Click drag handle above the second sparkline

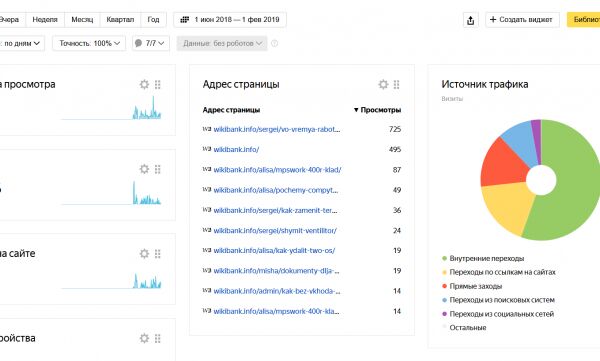tap(158, 169)
